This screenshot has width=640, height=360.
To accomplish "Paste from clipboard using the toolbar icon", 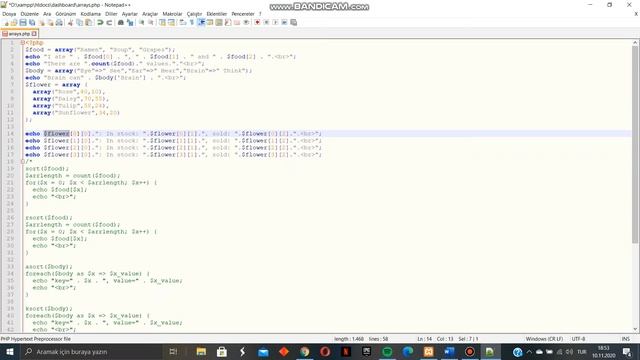I will pos(88,22).
